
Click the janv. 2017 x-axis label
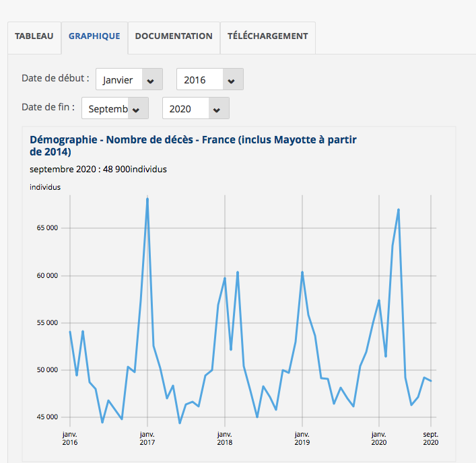click(147, 438)
